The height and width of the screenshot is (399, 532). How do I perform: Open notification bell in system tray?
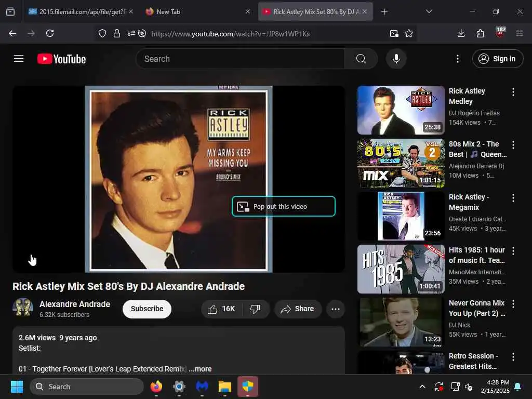pos(518,387)
